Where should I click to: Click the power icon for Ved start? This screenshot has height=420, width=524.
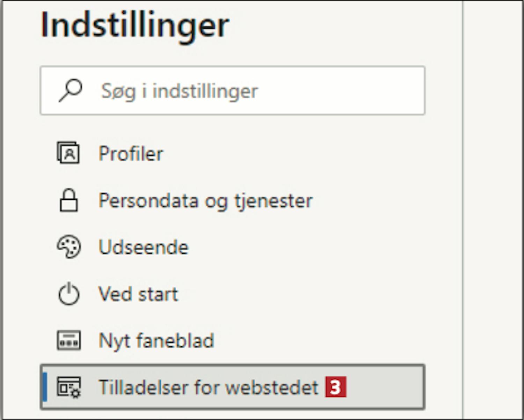pos(69,293)
